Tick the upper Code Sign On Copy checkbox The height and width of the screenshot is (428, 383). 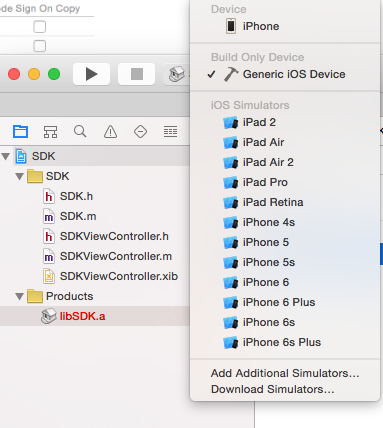(x=40, y=27)
